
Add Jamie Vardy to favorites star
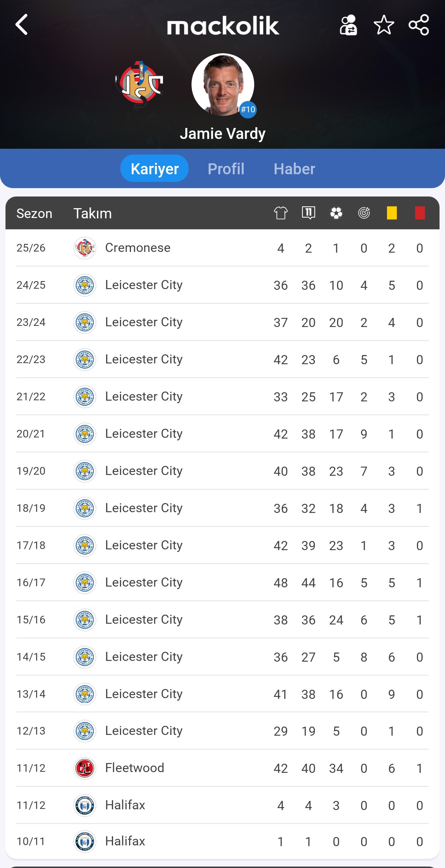(384, 25)
